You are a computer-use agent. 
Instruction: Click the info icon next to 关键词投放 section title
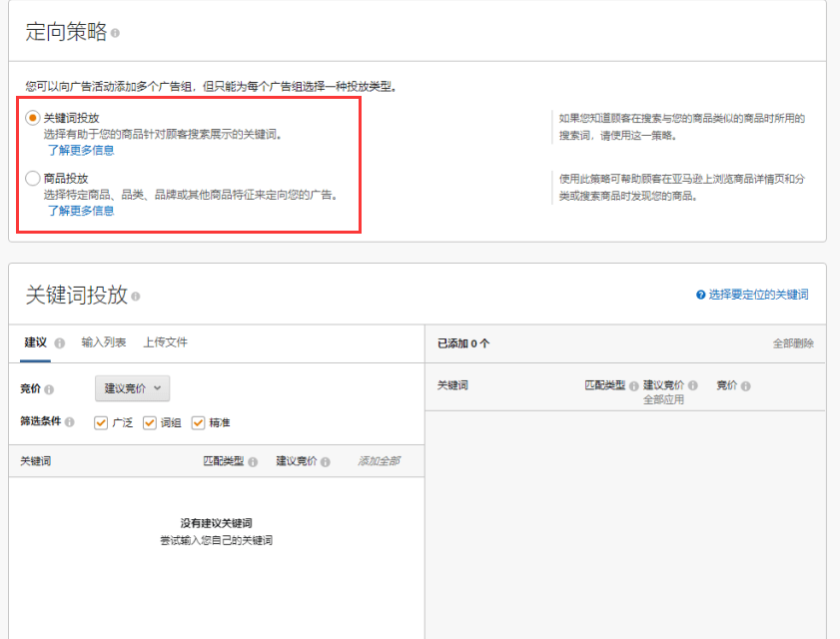[x=136, y=297]
